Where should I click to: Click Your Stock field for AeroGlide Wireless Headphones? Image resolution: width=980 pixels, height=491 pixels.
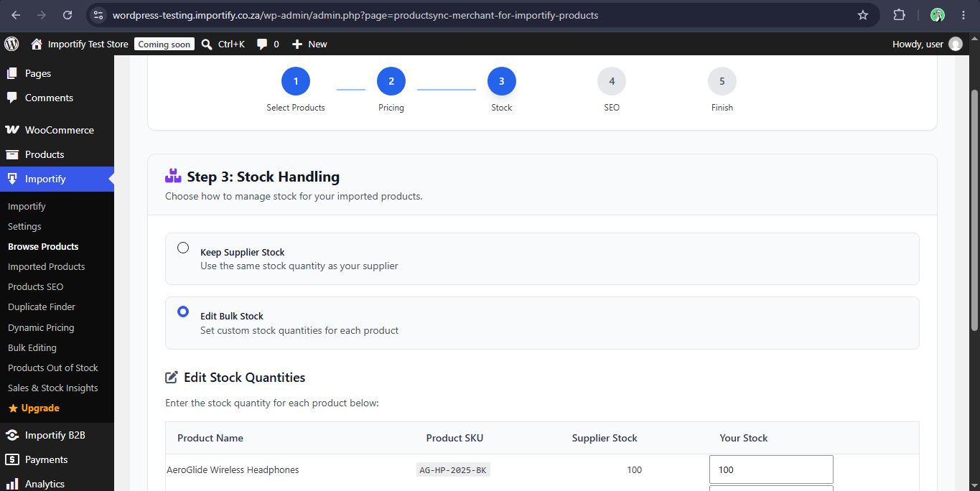pos(771,469)
